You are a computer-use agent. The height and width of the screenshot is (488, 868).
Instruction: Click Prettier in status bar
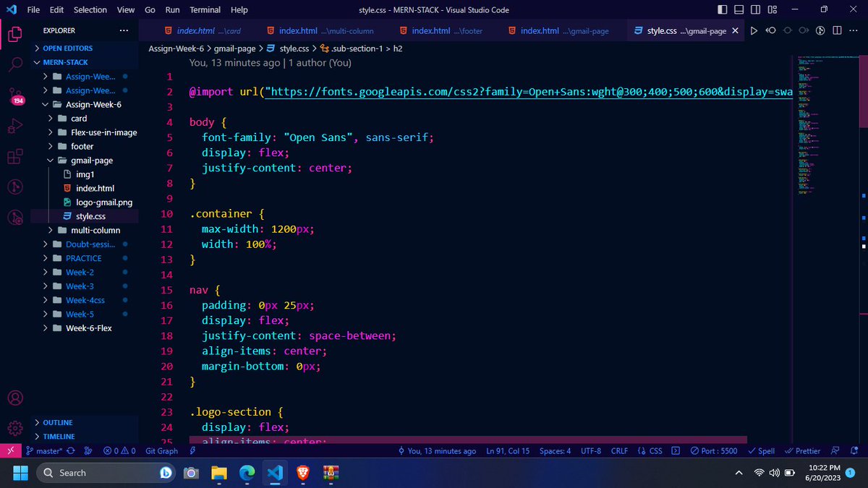tap(802, 450)
